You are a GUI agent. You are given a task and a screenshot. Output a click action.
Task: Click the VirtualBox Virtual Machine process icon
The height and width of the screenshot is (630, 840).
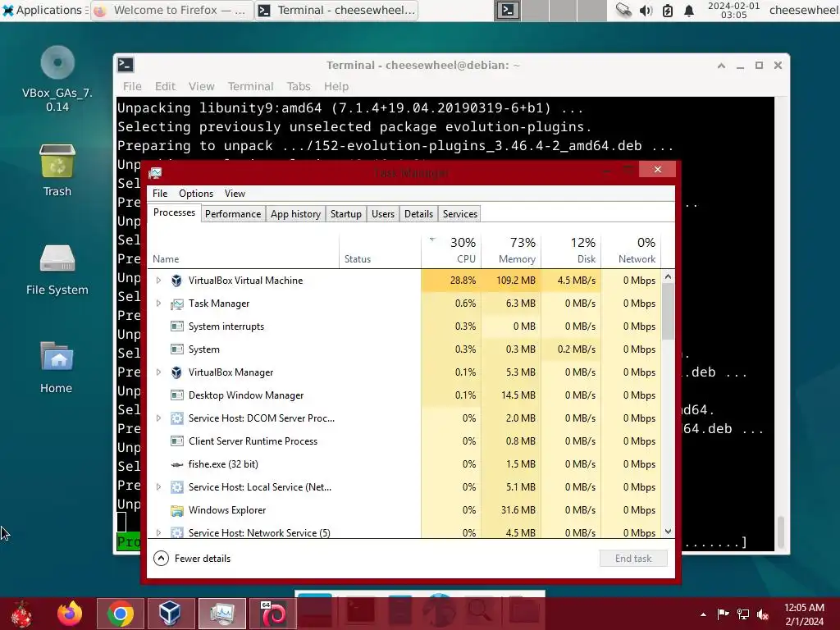176,281
